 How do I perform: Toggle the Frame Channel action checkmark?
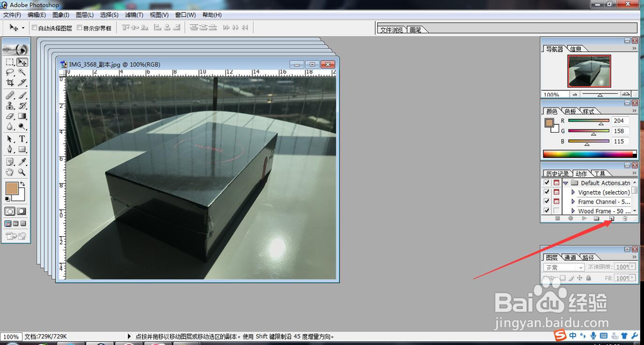click(546, 201)
